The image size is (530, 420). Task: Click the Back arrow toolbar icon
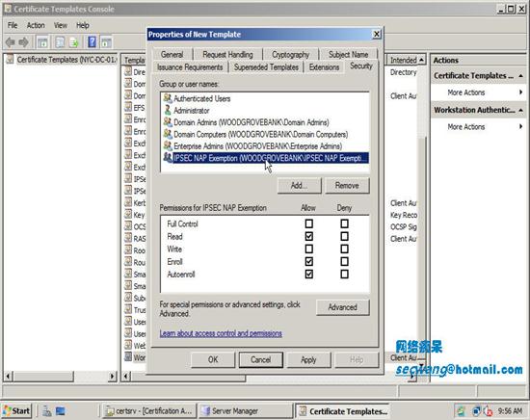[10, 42]
